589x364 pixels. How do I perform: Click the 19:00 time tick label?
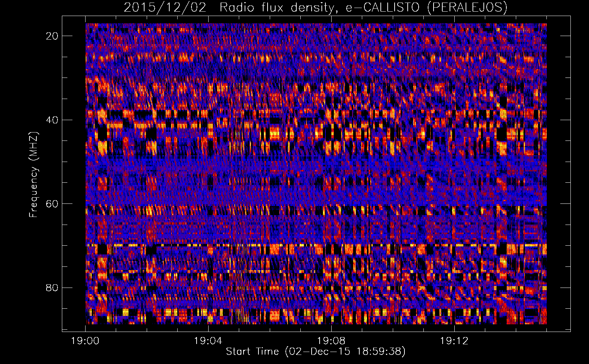pyautogui.click(x=85, y=341)
